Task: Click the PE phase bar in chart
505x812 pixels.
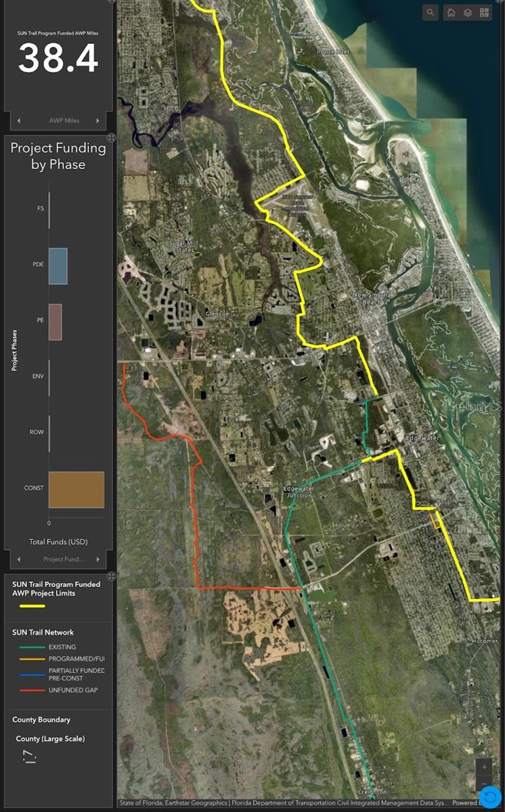Action: pyautogui.click(x=56, y=321)
